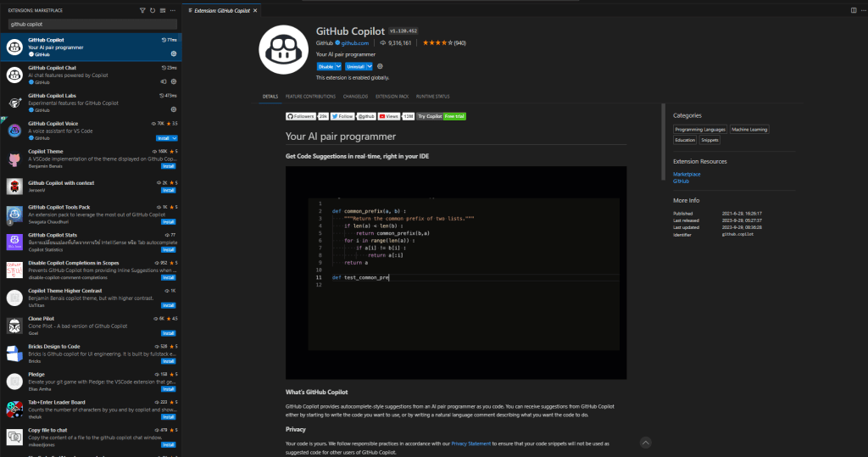Screen dimensions: 868x457
Task: Install GitHub Copilot Voice extension
Action: 164,138
